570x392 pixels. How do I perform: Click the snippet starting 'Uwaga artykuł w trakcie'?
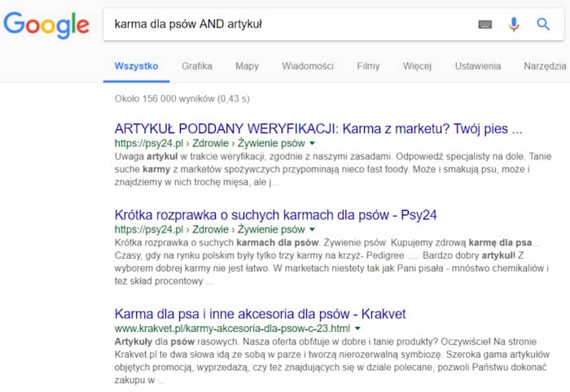coord(333,169)
